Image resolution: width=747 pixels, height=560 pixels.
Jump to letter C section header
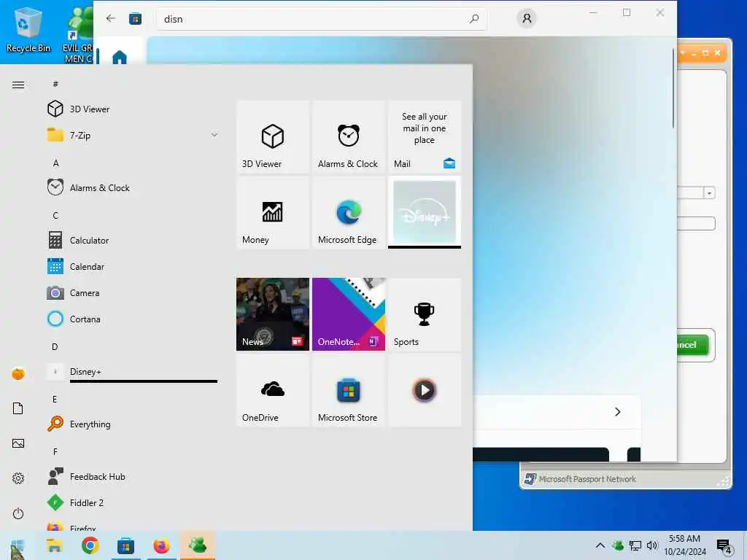(55, 215)
